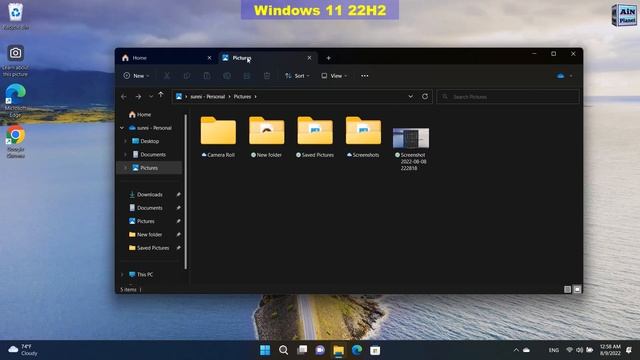Click ENG language indicator in tray
Screen dimensions: 640x360
click(553, 350)
